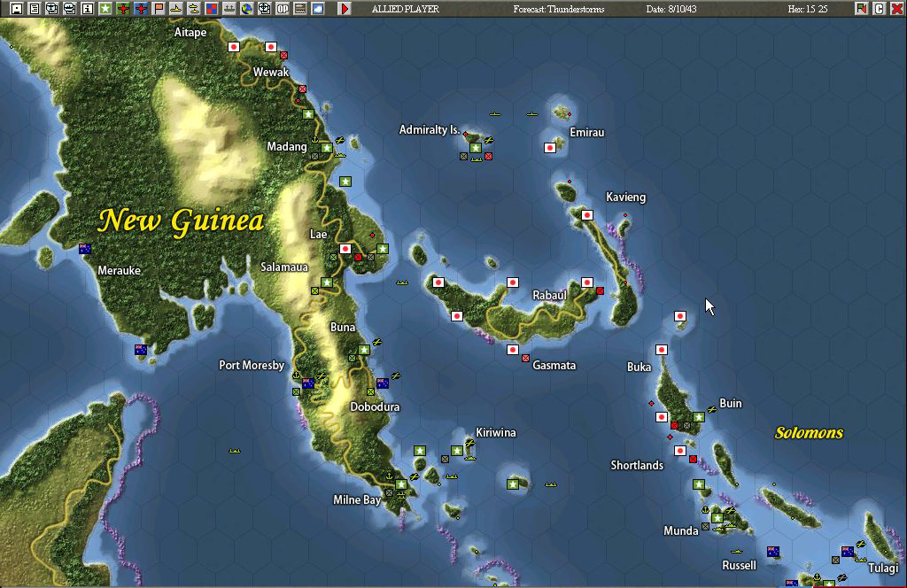
Task: Open the OP toolbar icon
Action: click(283, 9)
